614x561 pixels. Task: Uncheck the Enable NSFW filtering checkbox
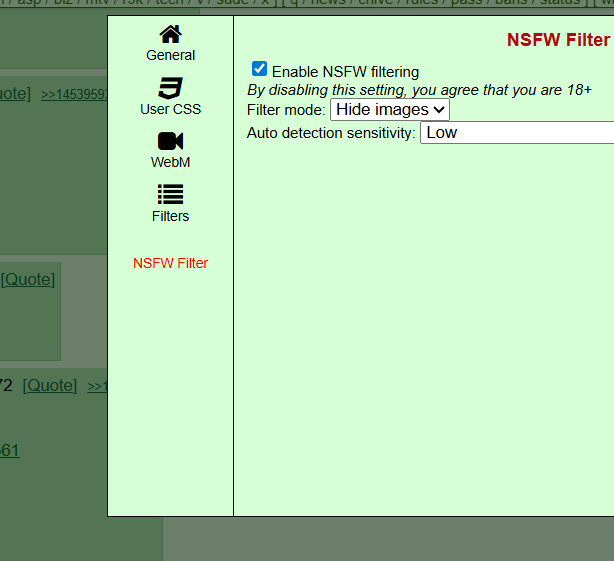point(260,70)
